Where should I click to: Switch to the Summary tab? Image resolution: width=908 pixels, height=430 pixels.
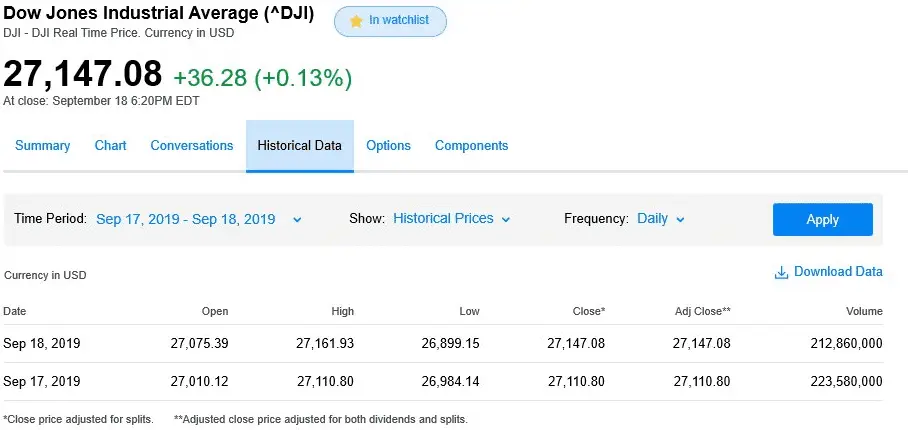pos(43,146)
